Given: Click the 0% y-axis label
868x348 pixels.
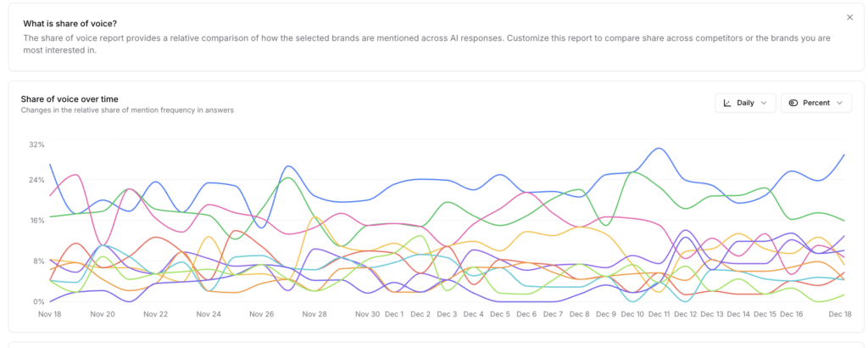Looking at the screenshot, I should point(39,302).
